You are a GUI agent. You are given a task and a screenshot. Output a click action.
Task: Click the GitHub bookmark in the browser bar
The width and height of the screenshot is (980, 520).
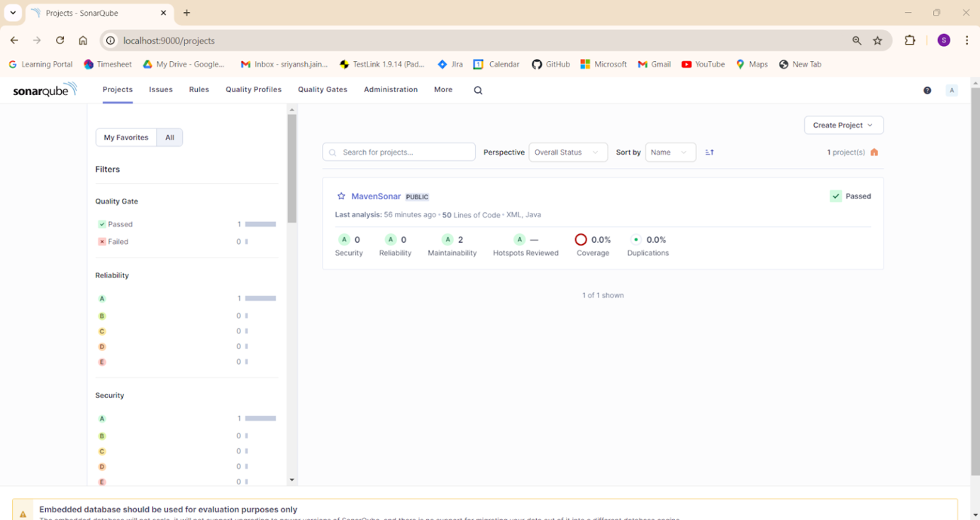[x=551, y=64]
